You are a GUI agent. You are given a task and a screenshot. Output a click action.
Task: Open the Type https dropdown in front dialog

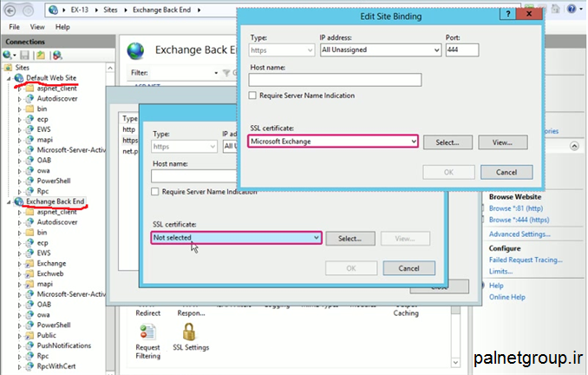point(310,50)
